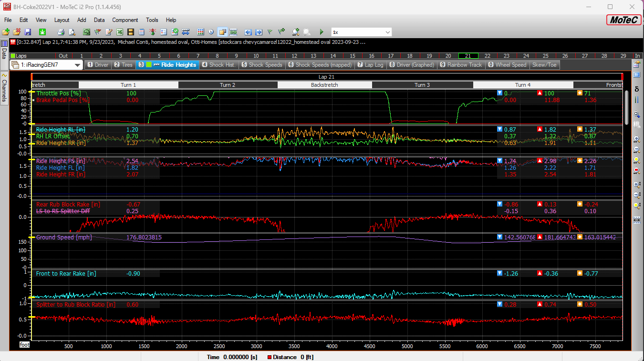Click the Print icon in toolbar
This screenshot has height=361, width=644.
click(x=61, y=32)
